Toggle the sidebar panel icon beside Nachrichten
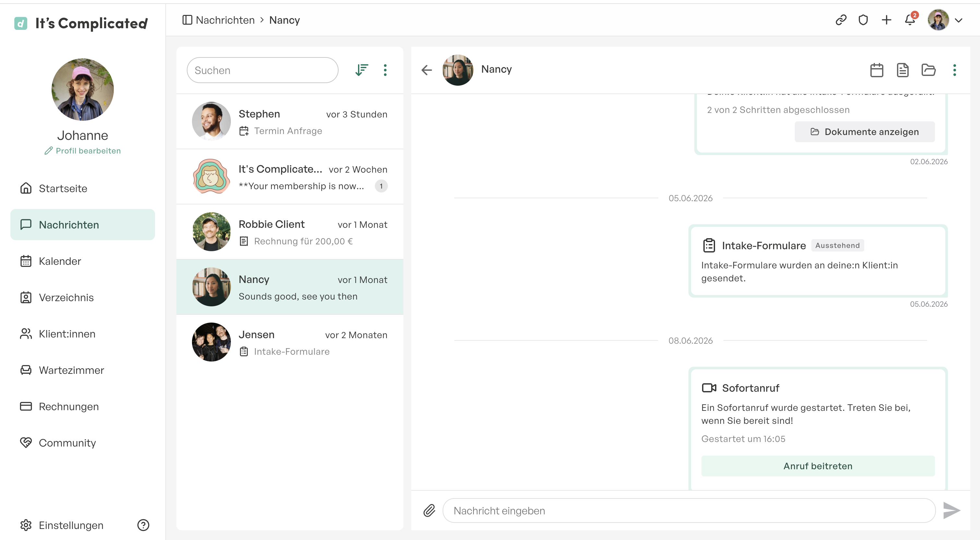Image resolution: width=980 pixels, height=540 pixels. [187, 20]
